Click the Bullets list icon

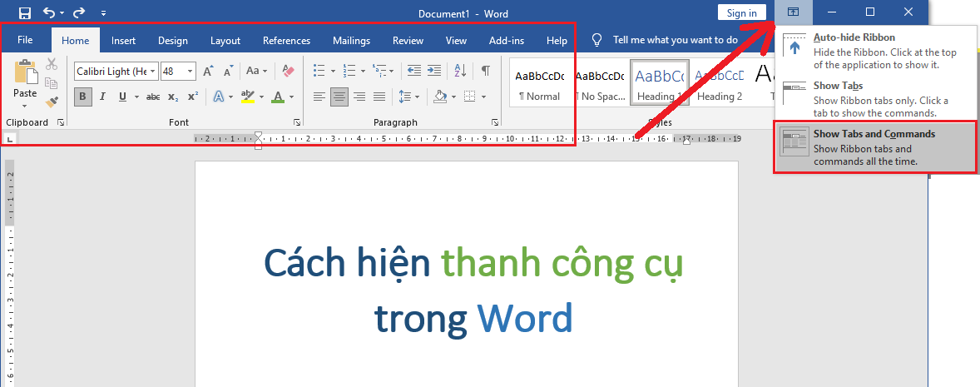click(319, 71)
